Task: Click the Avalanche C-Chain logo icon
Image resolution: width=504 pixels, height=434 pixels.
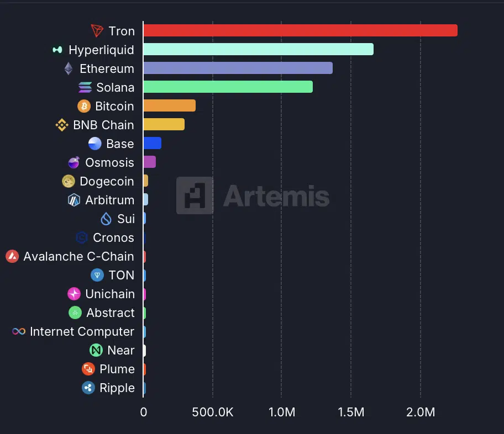Action: [12, 256]
